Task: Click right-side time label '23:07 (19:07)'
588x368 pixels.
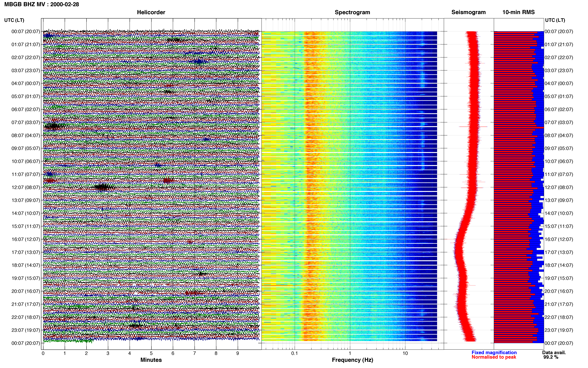Action: pyautogui.click(x=559, y=330)
